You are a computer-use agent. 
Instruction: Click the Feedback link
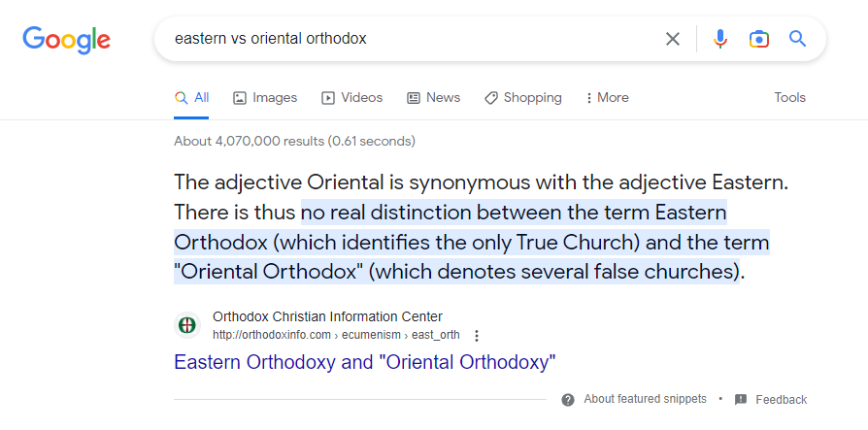pyautogui.click(x=781, y=400)
